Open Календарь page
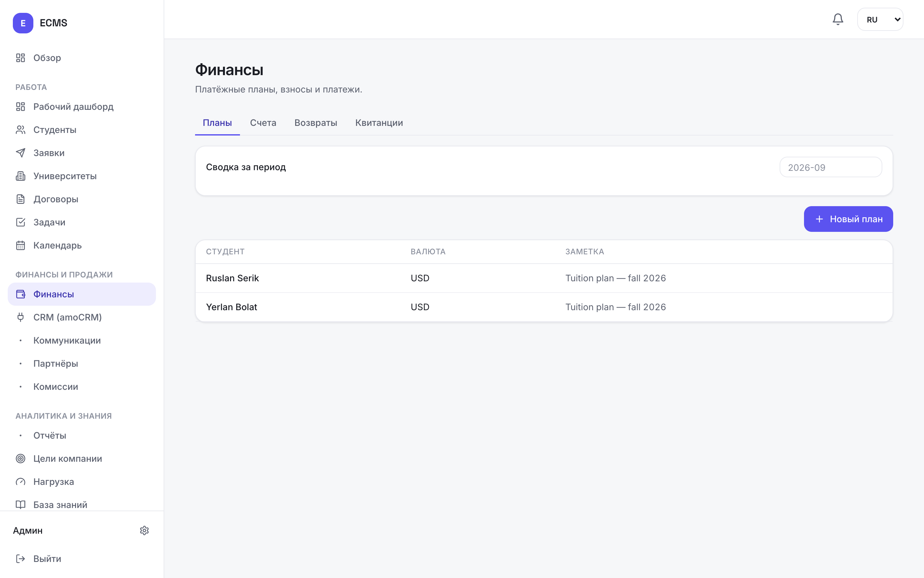Image resolution: width=924 pixels, height=578 pixels. tap(82, 245)
